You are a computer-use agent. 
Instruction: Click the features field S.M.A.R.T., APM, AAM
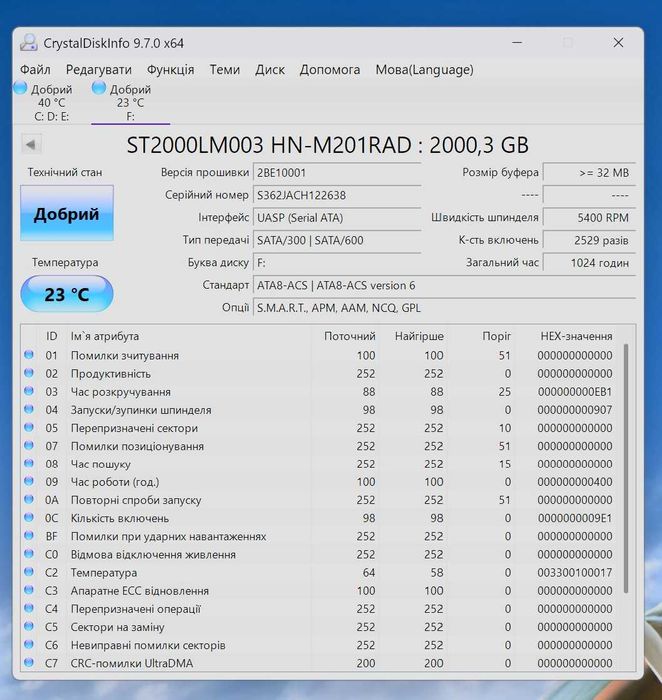[445, 308]
